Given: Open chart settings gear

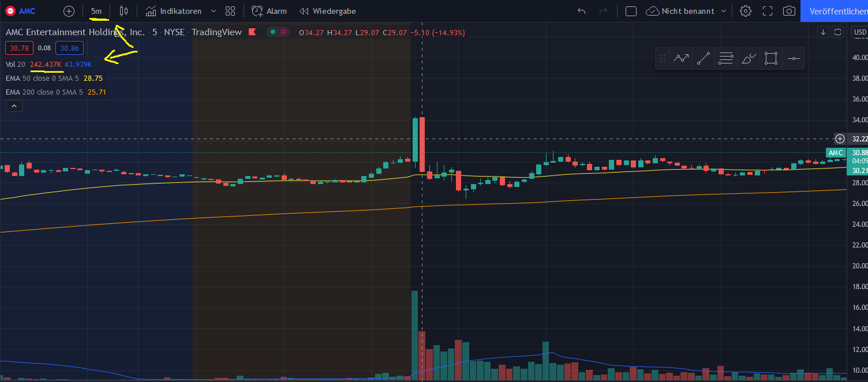Looking at the screenshot, I should tap(746, 11).
